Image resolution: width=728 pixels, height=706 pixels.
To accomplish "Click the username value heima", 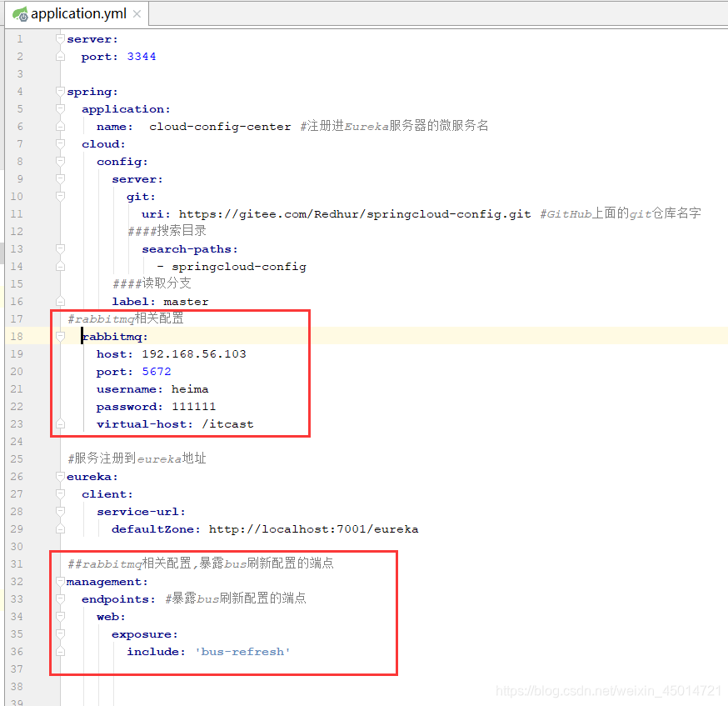I will click(190, 389).
